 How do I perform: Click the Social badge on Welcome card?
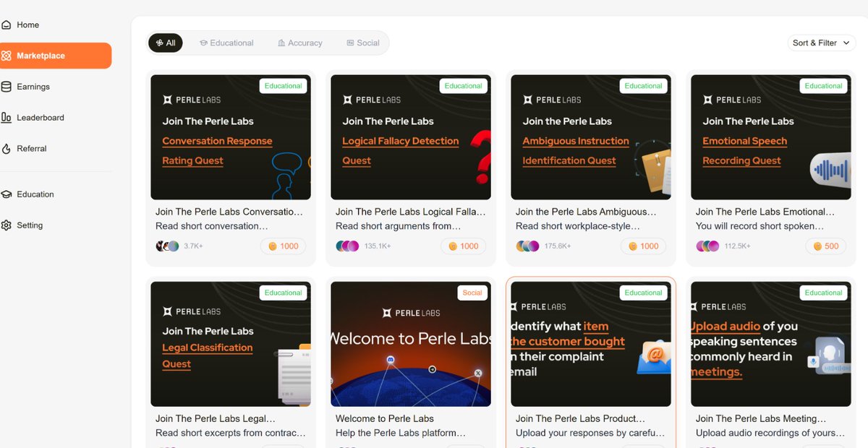point(472,293)
